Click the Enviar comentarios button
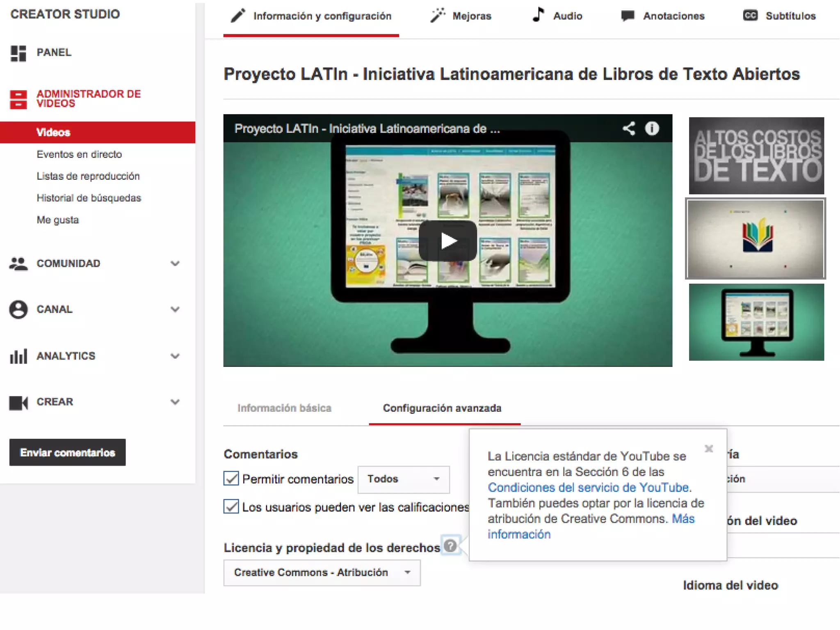This screenshot has height=630, width=840. 68,452
